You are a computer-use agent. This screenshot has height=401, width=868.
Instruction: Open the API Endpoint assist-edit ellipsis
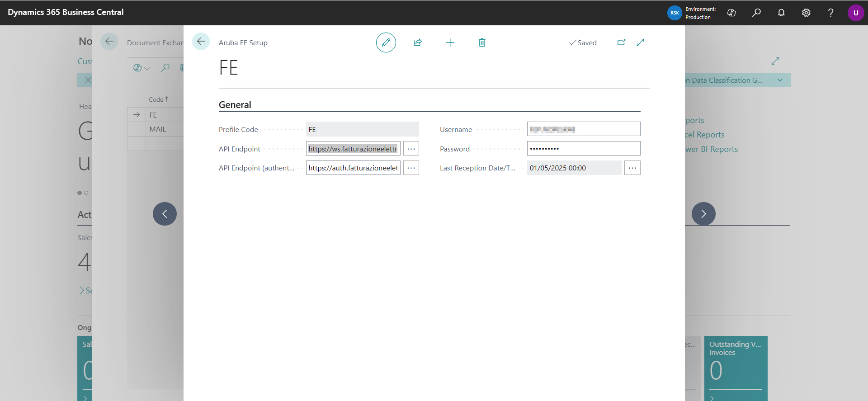[411, 149]
